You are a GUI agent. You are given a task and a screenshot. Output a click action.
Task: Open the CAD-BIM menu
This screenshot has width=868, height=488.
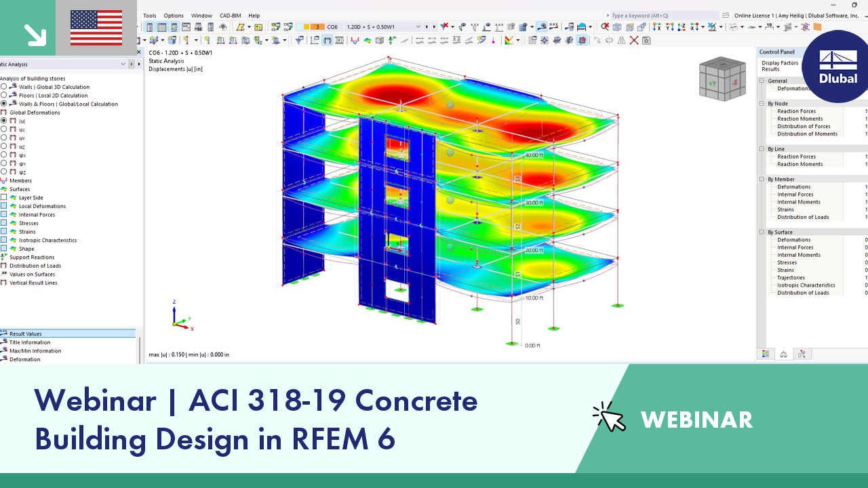[x=231, y=16]
